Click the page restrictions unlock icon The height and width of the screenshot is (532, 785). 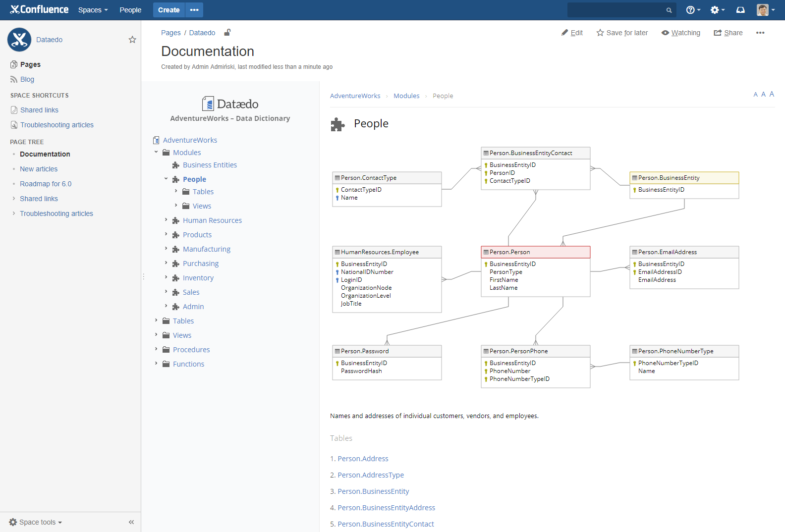point(227,33)
